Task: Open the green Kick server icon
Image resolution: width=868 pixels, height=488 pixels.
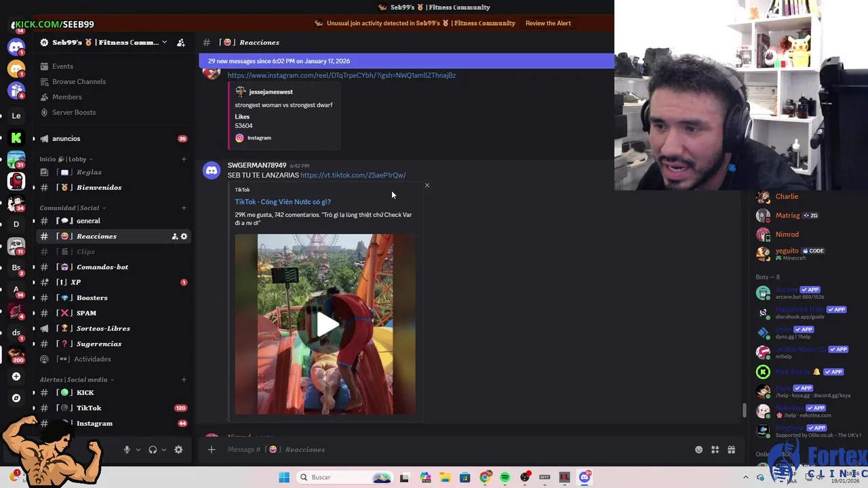Action: coord(16,138)
